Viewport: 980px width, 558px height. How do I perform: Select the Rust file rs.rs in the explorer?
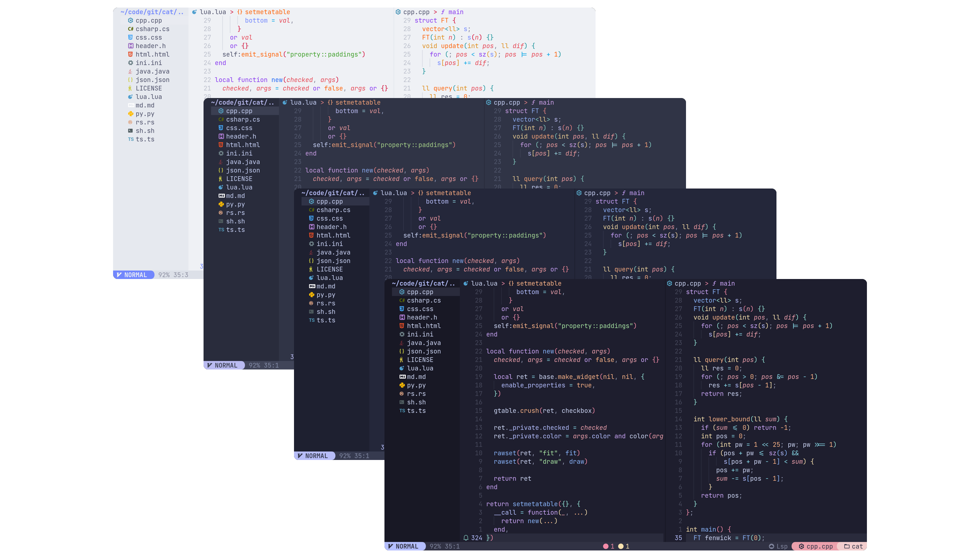tap(416, 394)
